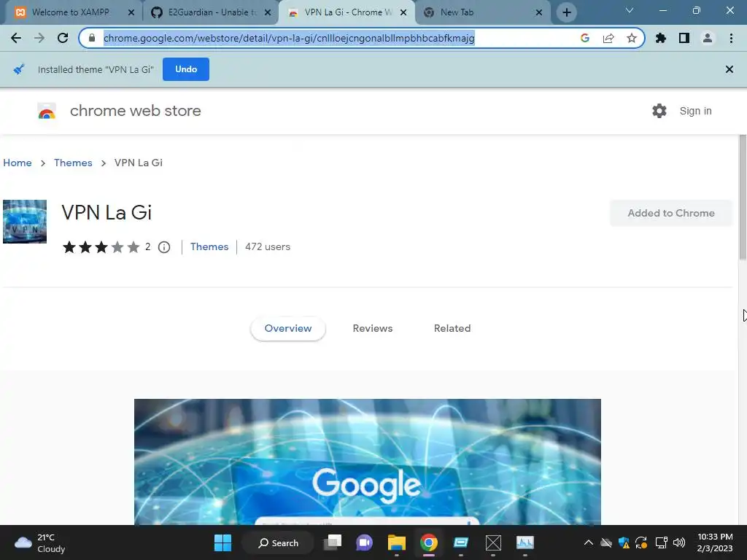Open the Teams Chat taskbar icon
747x560 pixels.
(365, 542)
